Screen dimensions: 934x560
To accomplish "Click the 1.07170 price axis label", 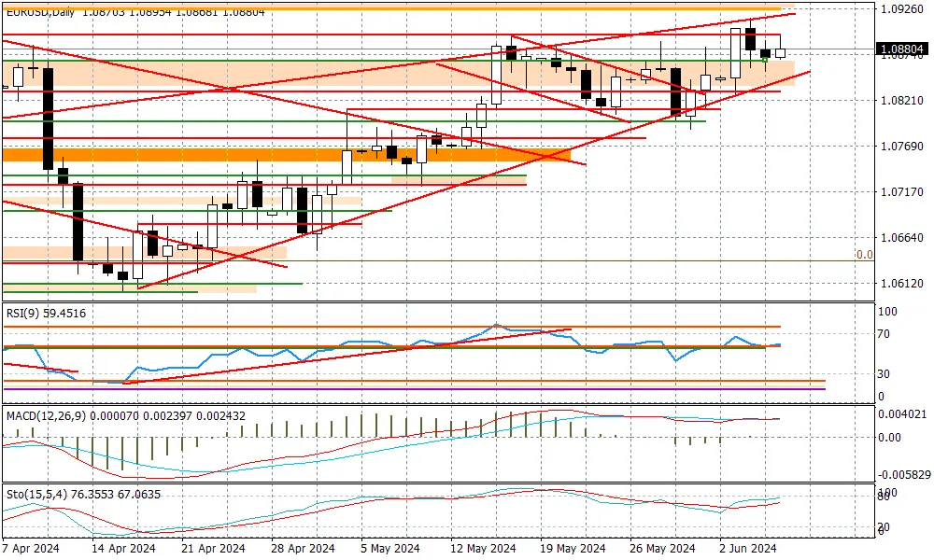I will (x=902, y=192).
